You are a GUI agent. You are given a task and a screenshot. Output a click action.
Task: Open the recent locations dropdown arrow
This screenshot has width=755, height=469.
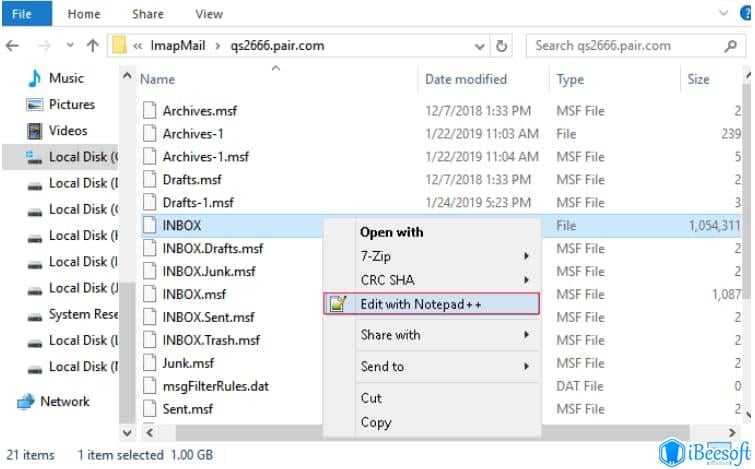point(70,46)
